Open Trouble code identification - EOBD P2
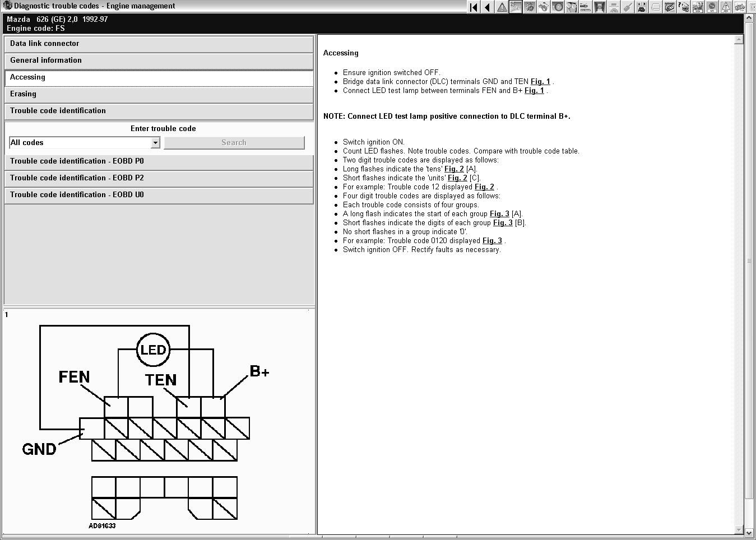Screen dimensions: 756x540 159,178
